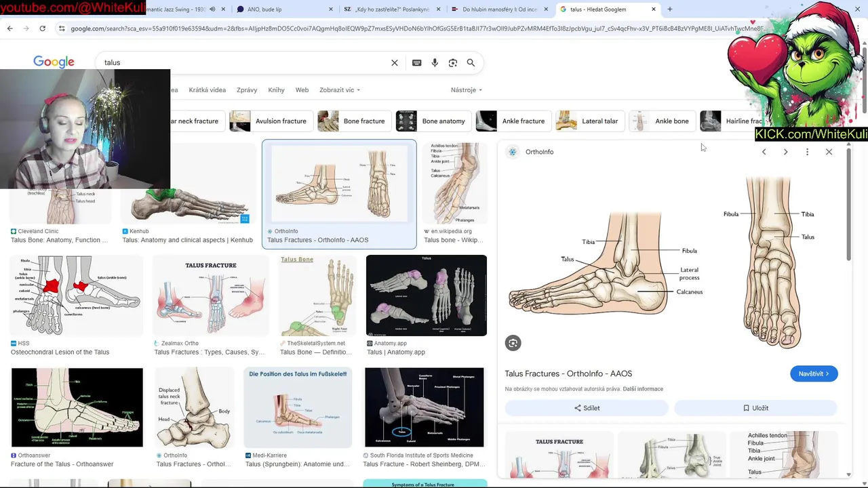Open TheSkeletalSystem.net Talus Bone thumbnail

pos(317,295)
